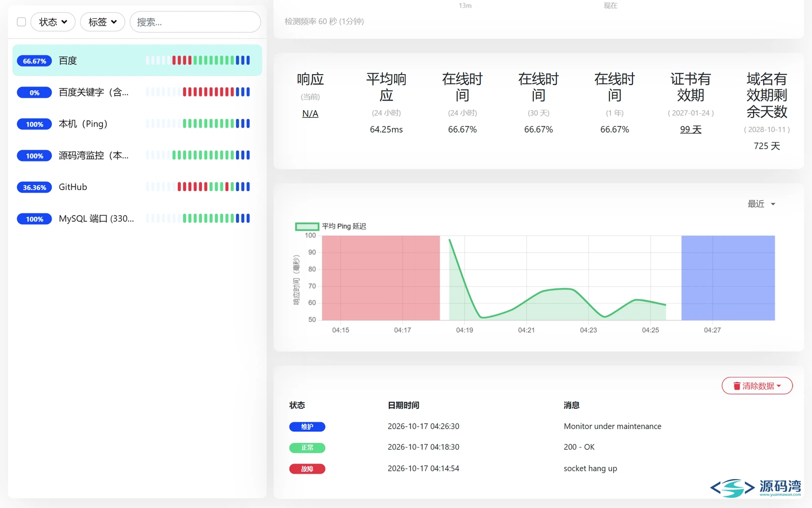The height and width of the screenshot is (508, 812).
Task: Click the green 正常 status badge
Action: pos(307,448)
